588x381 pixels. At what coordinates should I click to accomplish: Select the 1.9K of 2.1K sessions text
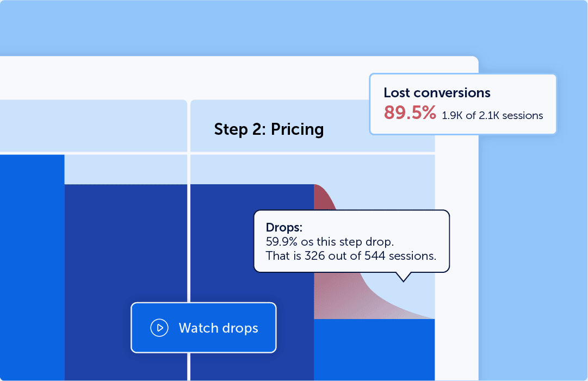(492, 115)
